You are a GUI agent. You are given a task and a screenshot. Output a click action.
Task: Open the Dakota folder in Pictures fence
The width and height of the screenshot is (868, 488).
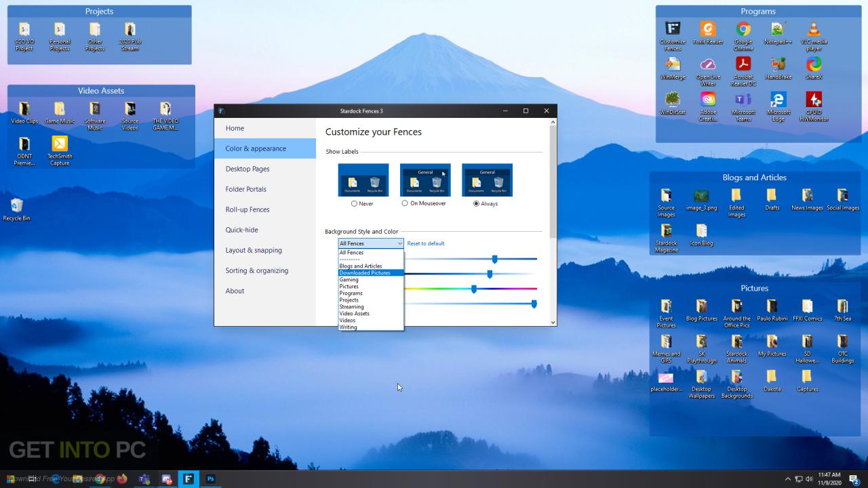point(772,377)
